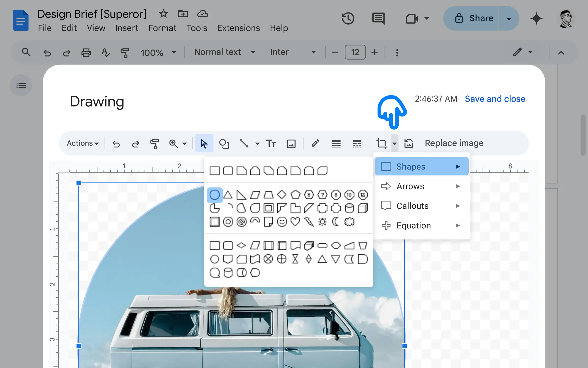
Task: Pick the dodecagon shape labeled 12
Action: pyautogui.click(x=363, y=195)
